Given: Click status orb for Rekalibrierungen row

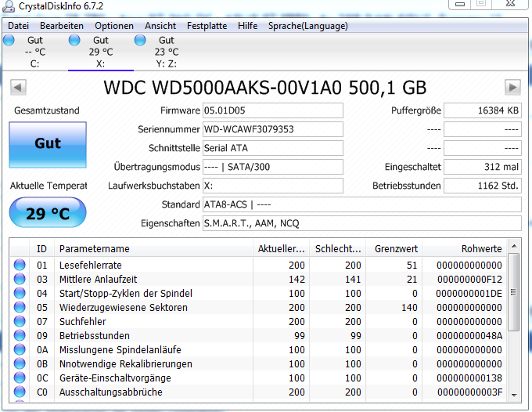Looking at the screenshot, I should [x=20, y=363].
